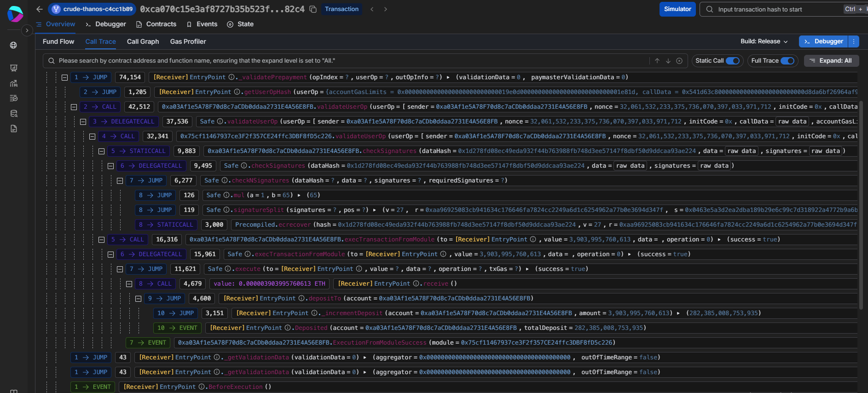Switch to the Fund Flow tab
The height and width of the screenshot is (393, 868).
58,41
